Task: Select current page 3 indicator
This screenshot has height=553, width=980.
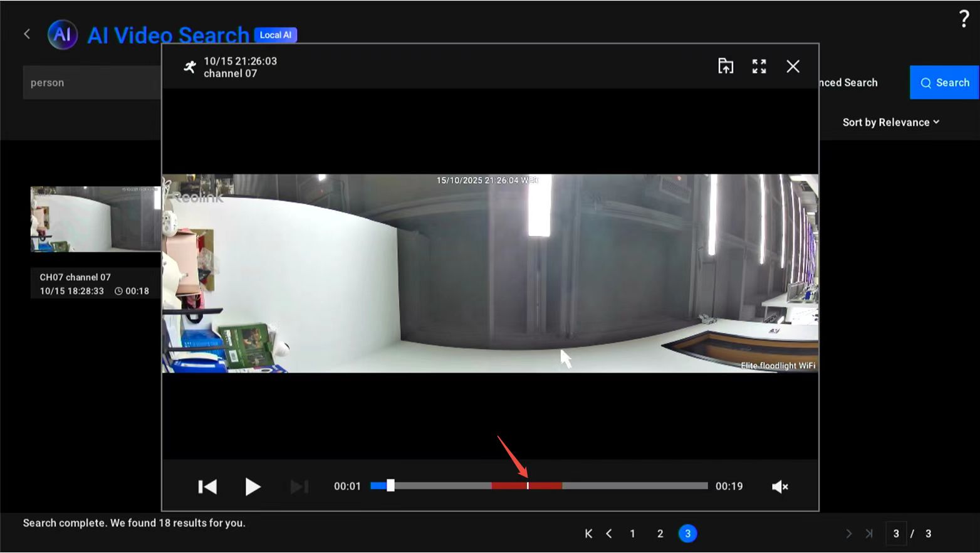Action: 687,534
